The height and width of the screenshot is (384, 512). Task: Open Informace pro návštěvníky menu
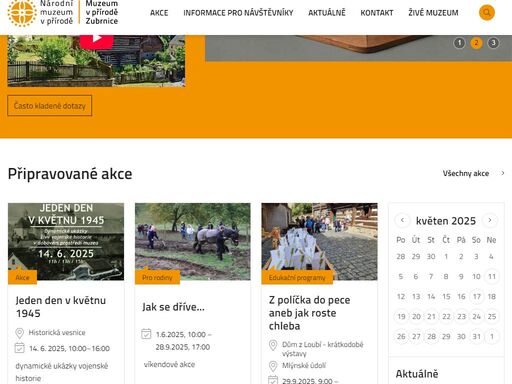click(238, 13)
